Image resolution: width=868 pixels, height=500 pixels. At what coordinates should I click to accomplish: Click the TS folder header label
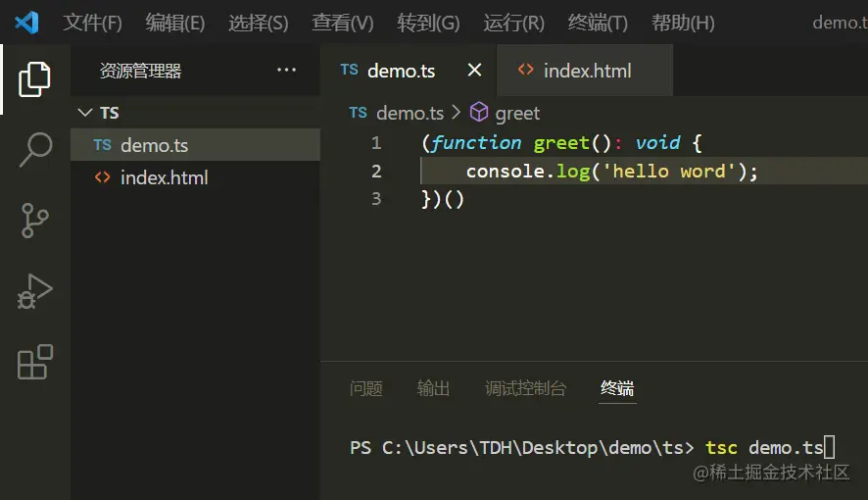109,113
